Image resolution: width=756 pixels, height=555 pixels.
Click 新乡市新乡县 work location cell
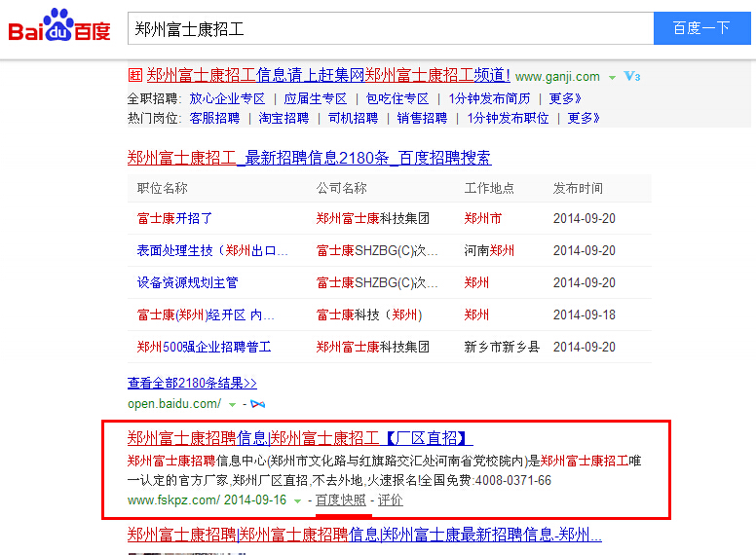coord(502,347)
